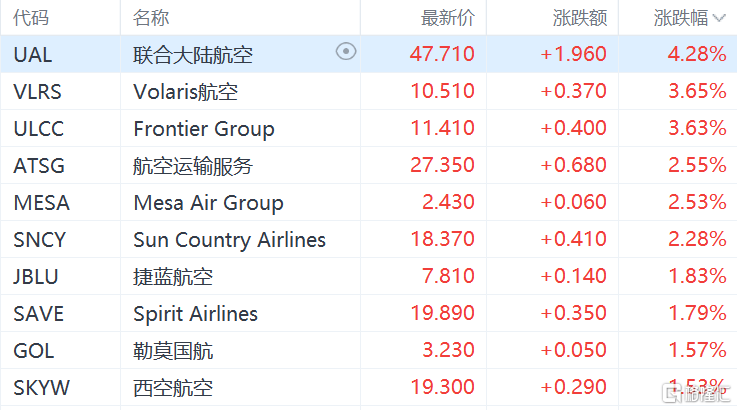This screenshot has width=737, height=410.
Task: Click 航空运输服务 stock name
Action: 193,165
